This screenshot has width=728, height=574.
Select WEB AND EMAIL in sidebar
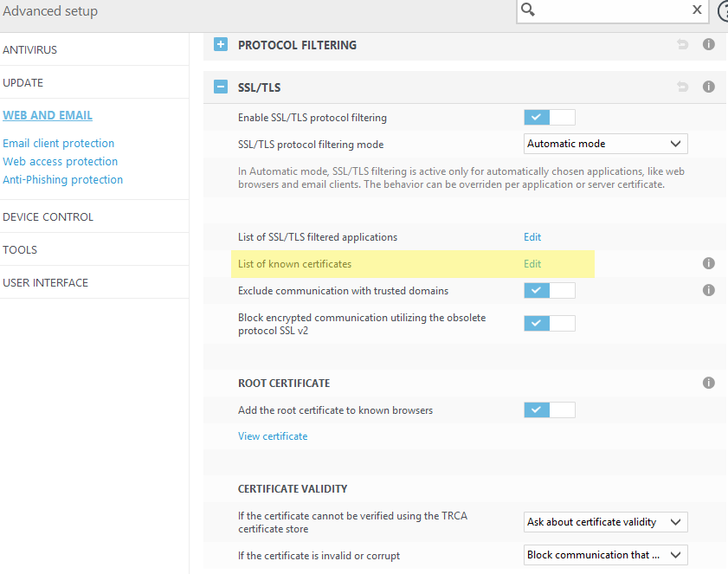(48, 115)
